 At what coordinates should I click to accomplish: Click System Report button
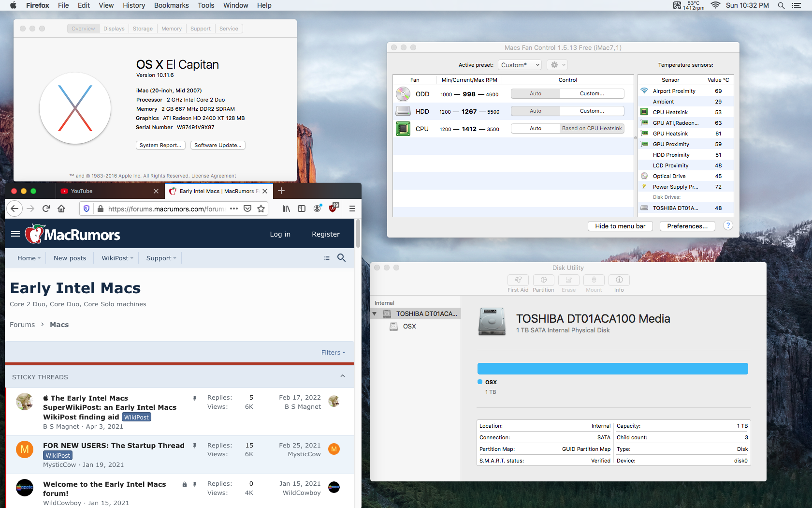[160, 145]
